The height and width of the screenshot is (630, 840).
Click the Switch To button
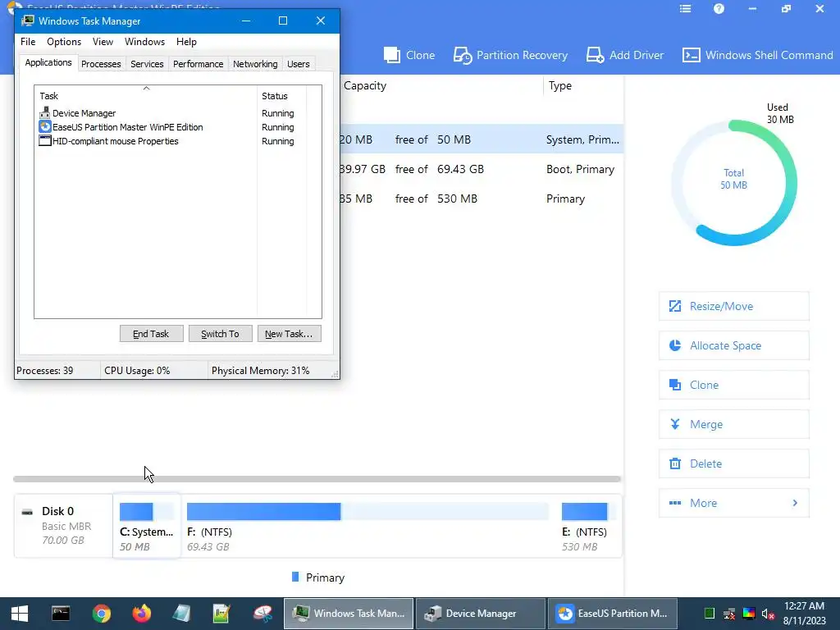tap(220, 334)
